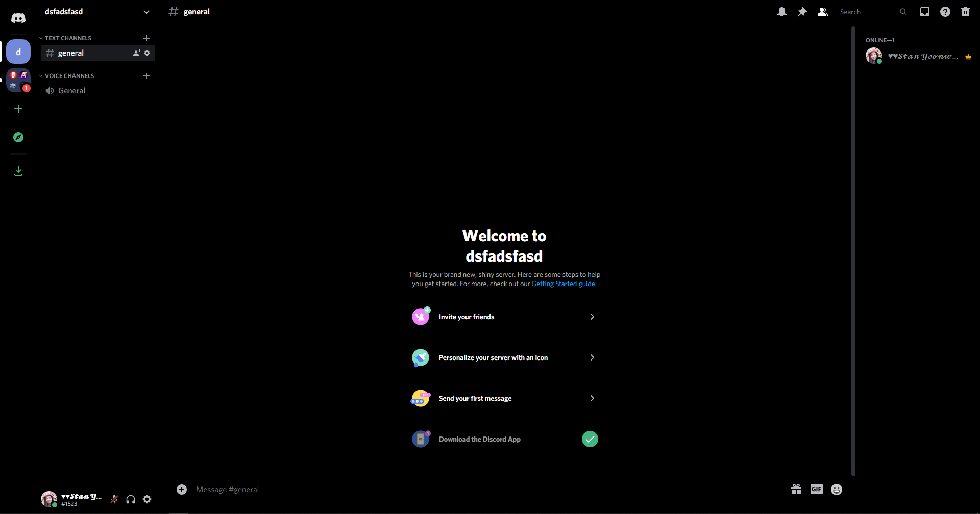Click the download apps icon in server sidebar
Viewport: 980px width, 514px height.
pos(18,170)
